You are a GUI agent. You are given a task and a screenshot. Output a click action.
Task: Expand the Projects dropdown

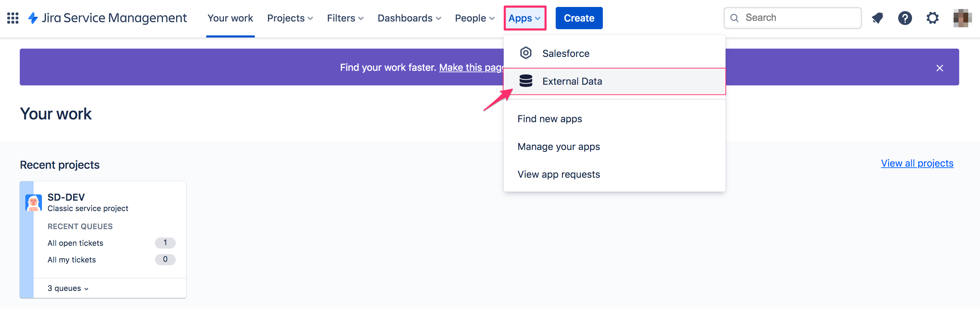(290, 18)
